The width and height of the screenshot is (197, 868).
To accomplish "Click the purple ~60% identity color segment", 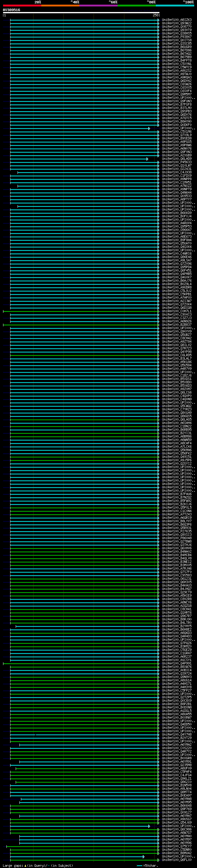I will pyautogui.click(x=98, y=6).
